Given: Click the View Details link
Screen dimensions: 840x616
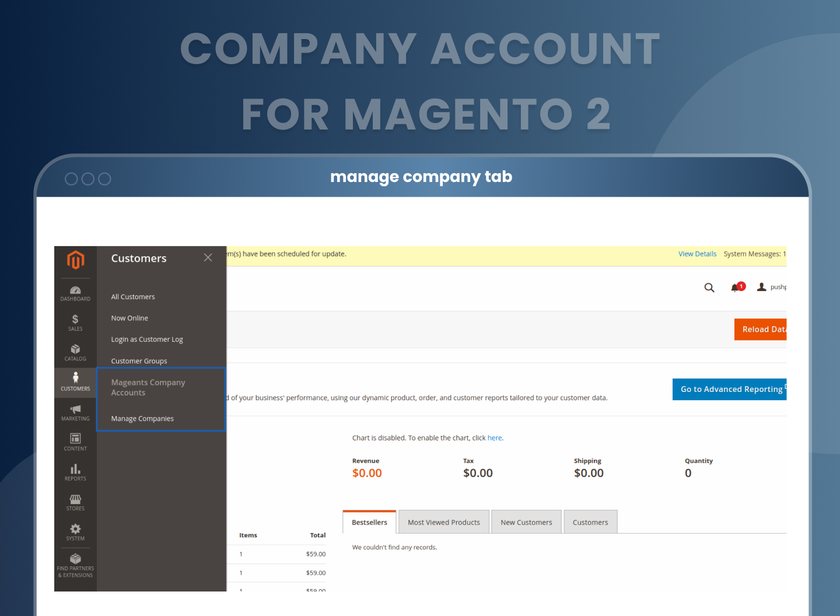Looking at the screenshot, I should (697, 254).
